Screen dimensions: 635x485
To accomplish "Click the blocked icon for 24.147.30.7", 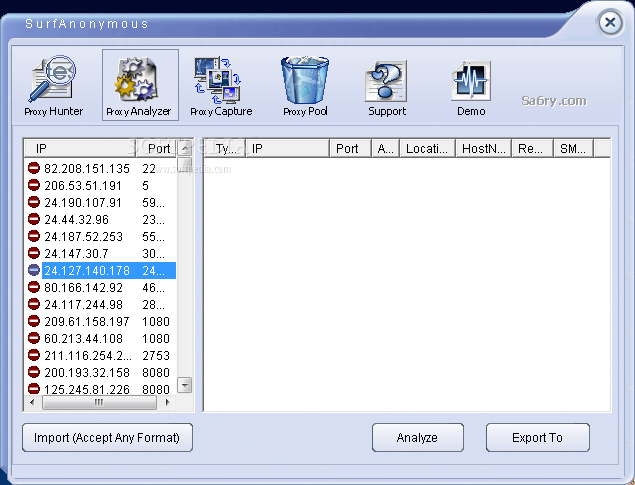I will pyautogui.click(x=34, y=253).
